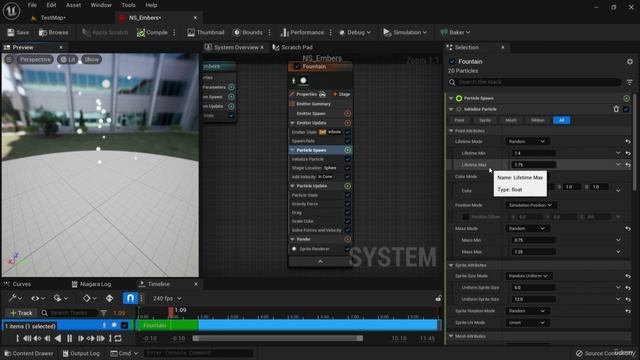
Task: Toggle the Fountain emitter checkbox in Selection
Action: pyautogui.click(x=452, y=62)
